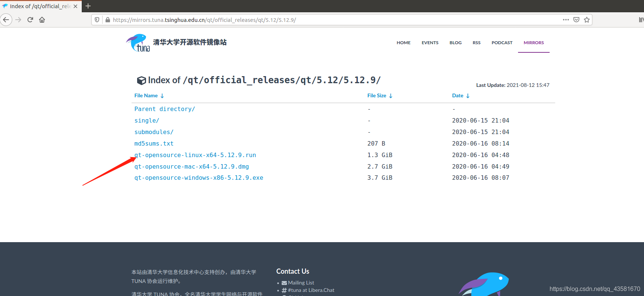Open the submodules/ folder link
The height and width of the screenshot is (296, 644).
pos(154,132)
